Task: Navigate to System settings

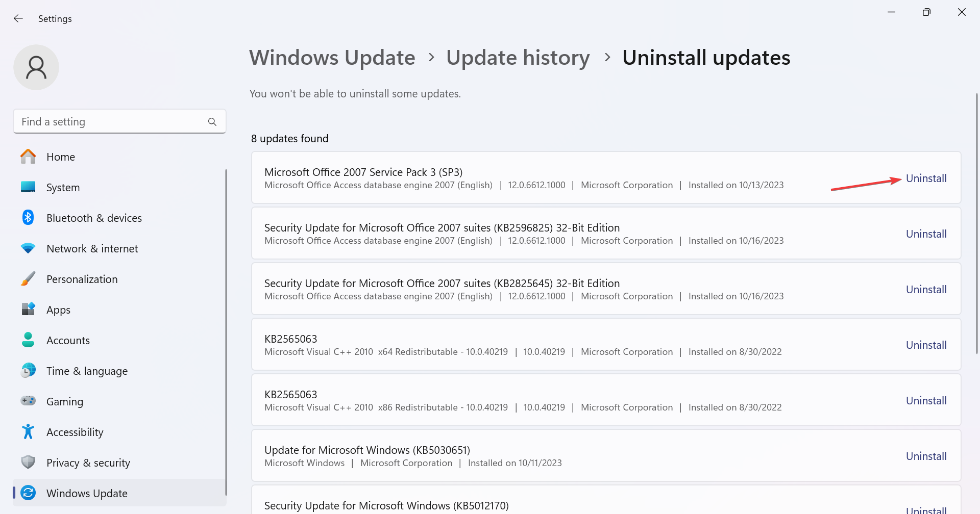Action: coord(63,188)
